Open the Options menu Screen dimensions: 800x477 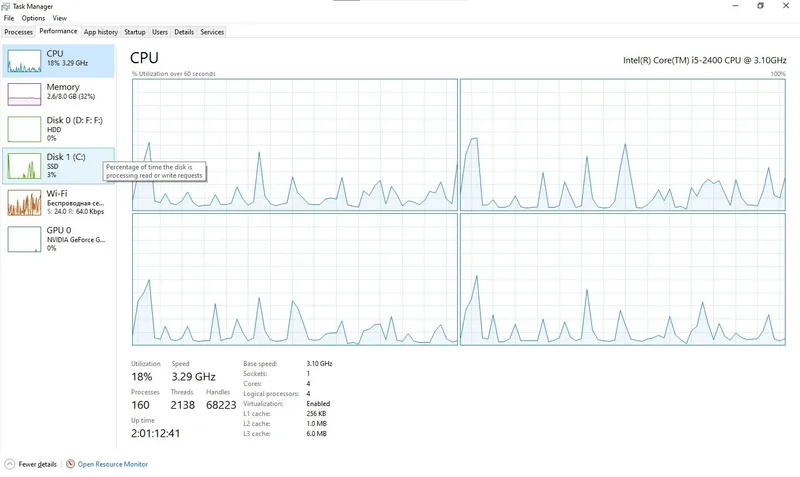click(33, 18)
